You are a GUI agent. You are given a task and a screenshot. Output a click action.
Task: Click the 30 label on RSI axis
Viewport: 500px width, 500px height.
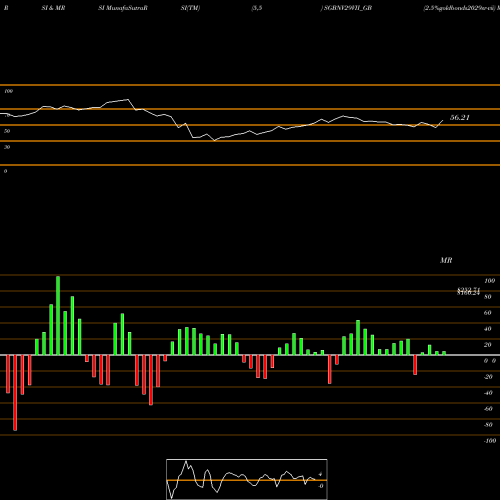pyautogui.click(x=7, y=147)
